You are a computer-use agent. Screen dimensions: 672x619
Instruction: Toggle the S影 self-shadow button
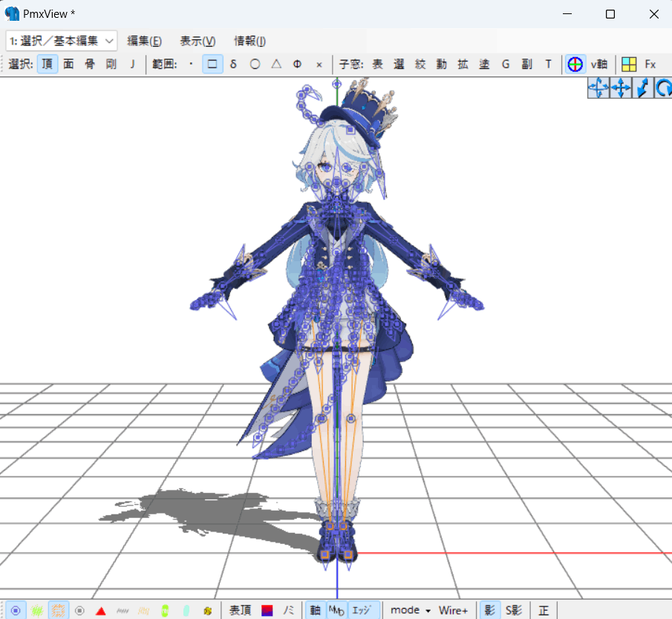(x=513, y=610)
